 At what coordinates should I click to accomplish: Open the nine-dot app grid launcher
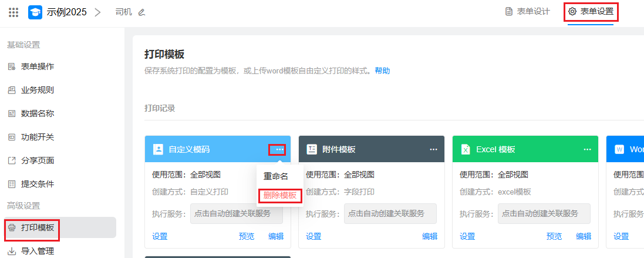pyautogui.click(x=14, y=12)
